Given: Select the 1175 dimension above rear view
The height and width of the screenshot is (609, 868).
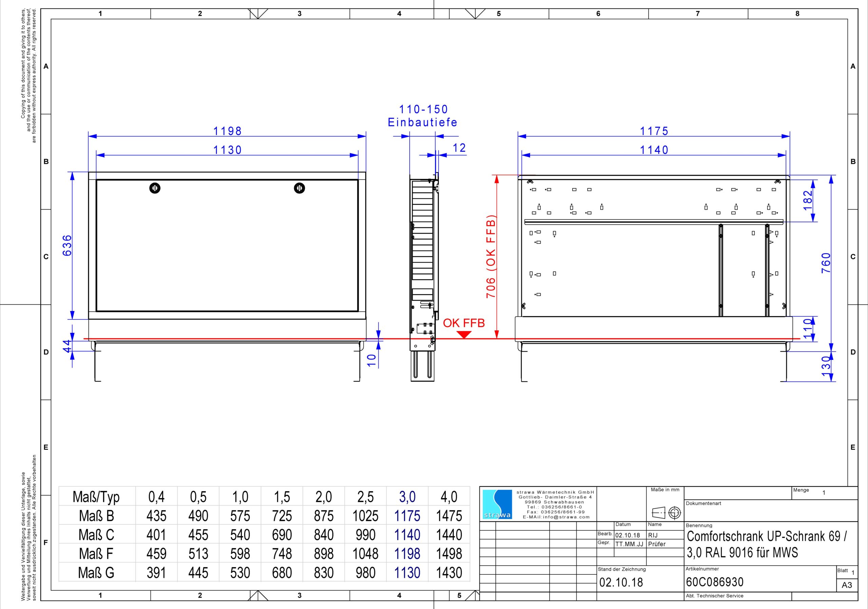Looking at the screenshot, I should pyautogui.click(x=654, y=131).
